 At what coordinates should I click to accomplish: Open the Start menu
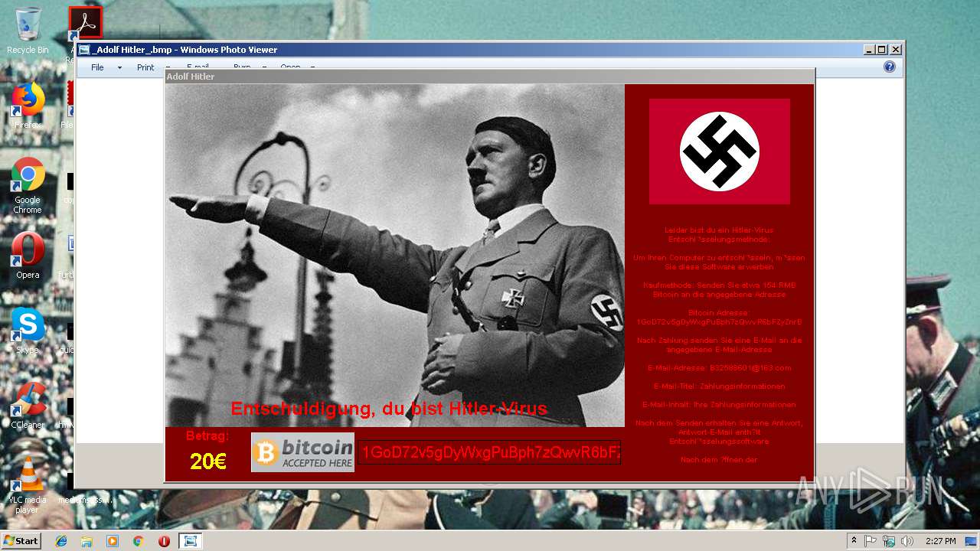coord(21,541)
